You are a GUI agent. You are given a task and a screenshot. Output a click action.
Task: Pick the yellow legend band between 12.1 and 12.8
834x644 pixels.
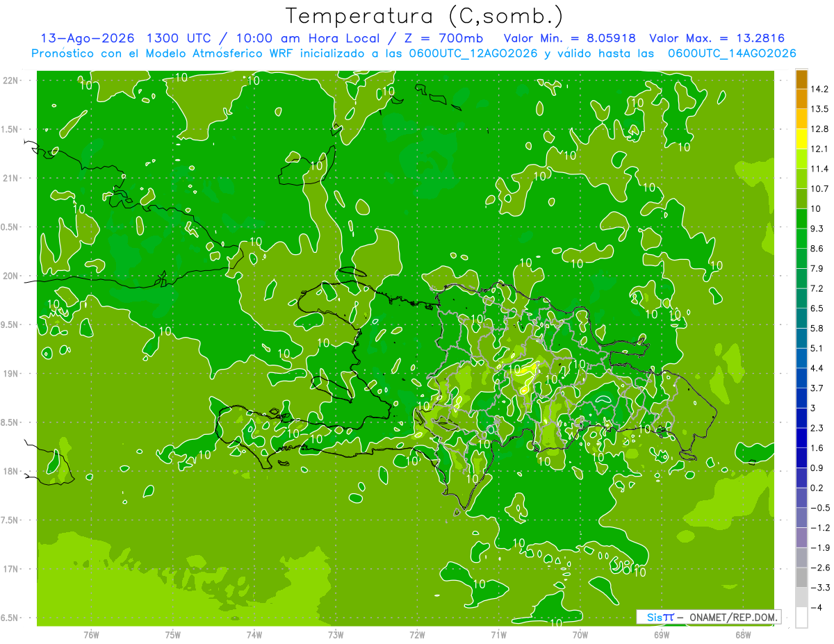[801, 139]
